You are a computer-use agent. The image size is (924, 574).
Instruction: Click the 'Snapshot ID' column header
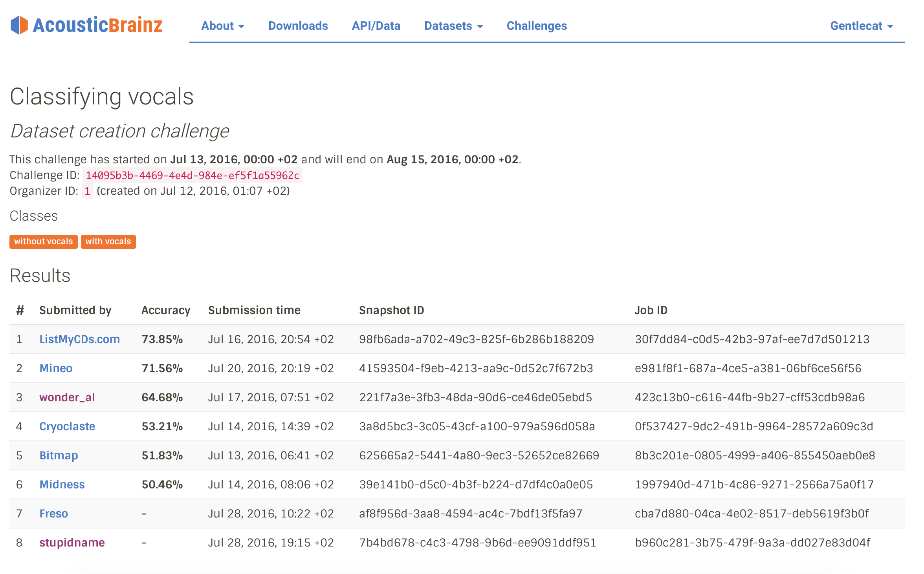click(392, 310)
